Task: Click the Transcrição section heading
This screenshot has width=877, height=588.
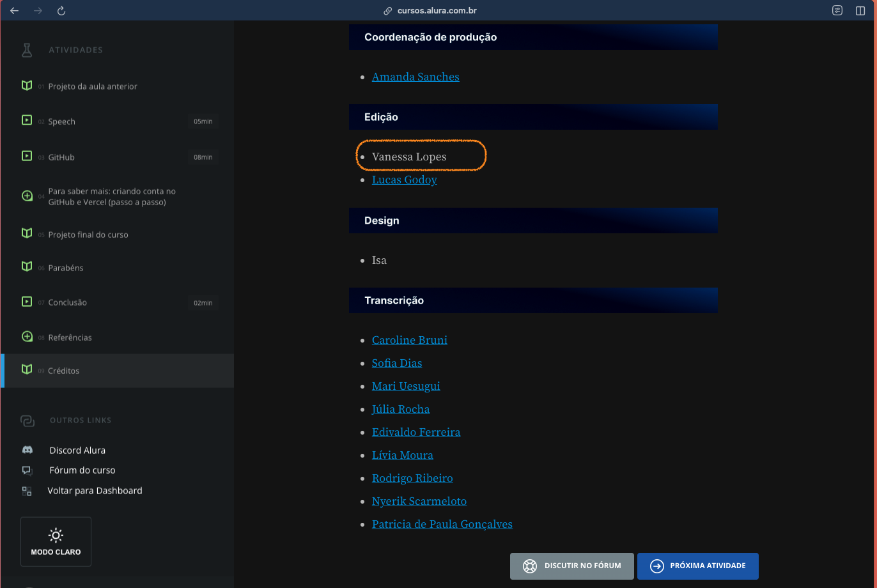Action: coord(394,300)
